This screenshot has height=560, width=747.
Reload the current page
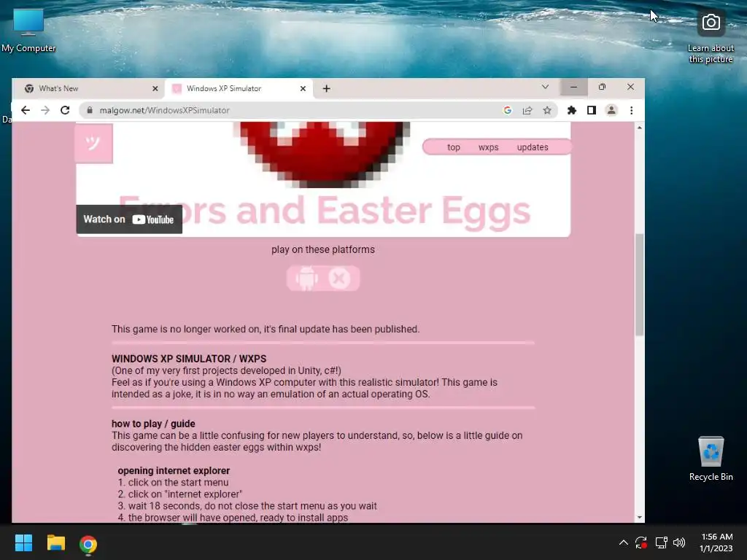tap(65, 111)
